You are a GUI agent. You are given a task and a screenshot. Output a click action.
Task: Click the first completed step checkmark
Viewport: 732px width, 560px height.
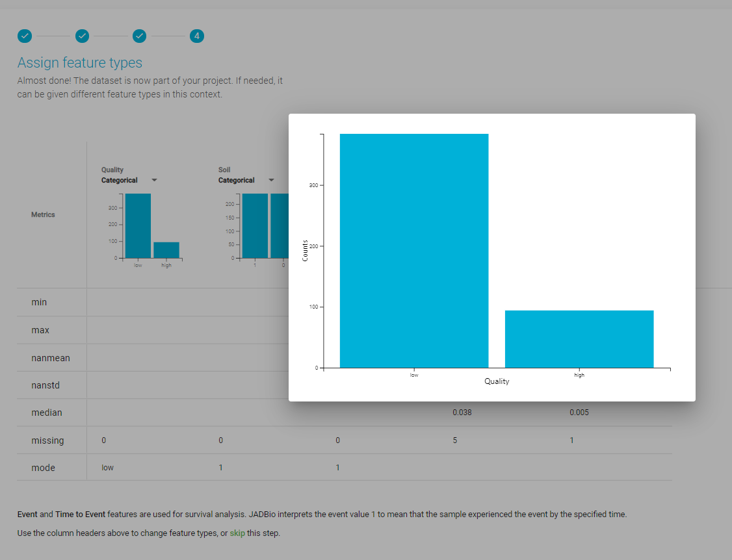click(25, 36)
